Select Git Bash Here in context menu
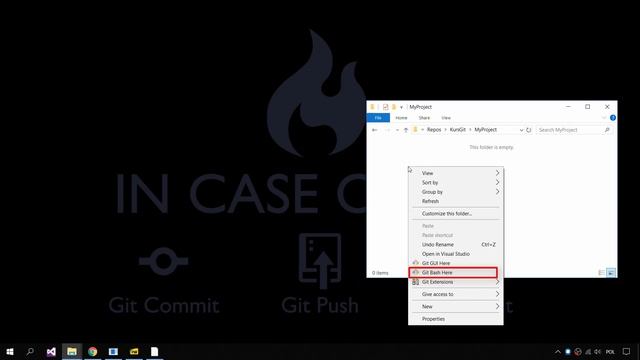The image size is (640, 360). coord(456,272)
